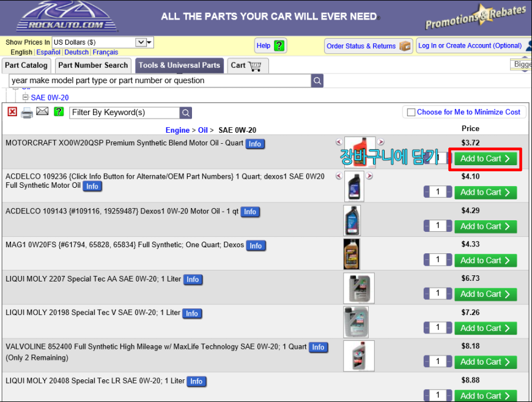The image size is (532, 402).
Task: Decrease quantity for ACDelco 109236
Action: [426, 192]
